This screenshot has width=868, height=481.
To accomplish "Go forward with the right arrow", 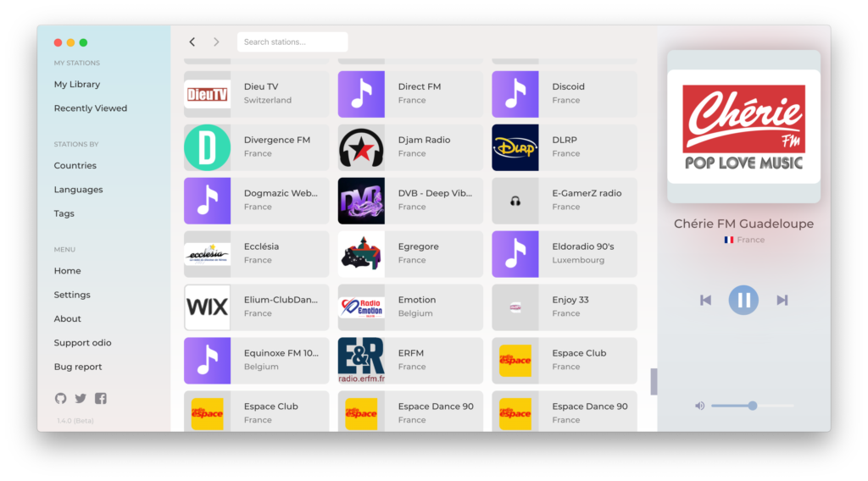I will (216, 42).
